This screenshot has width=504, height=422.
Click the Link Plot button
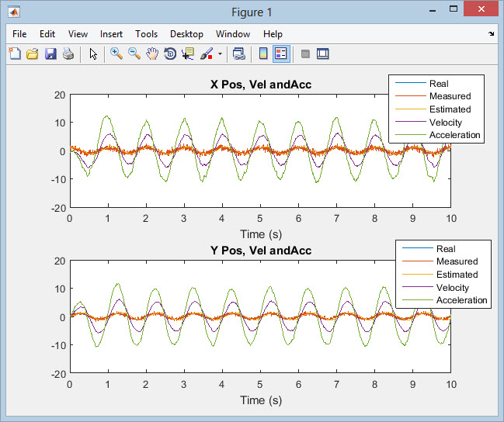click(239, 54)
